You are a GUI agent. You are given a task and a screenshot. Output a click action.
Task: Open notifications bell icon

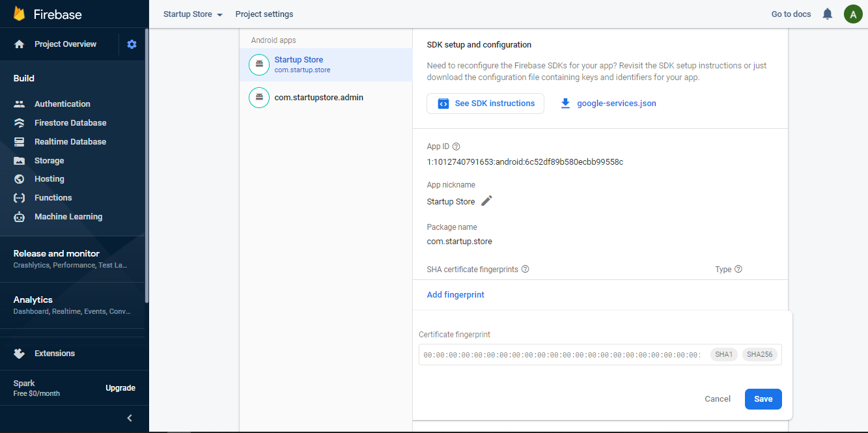[x=828, y=14]
